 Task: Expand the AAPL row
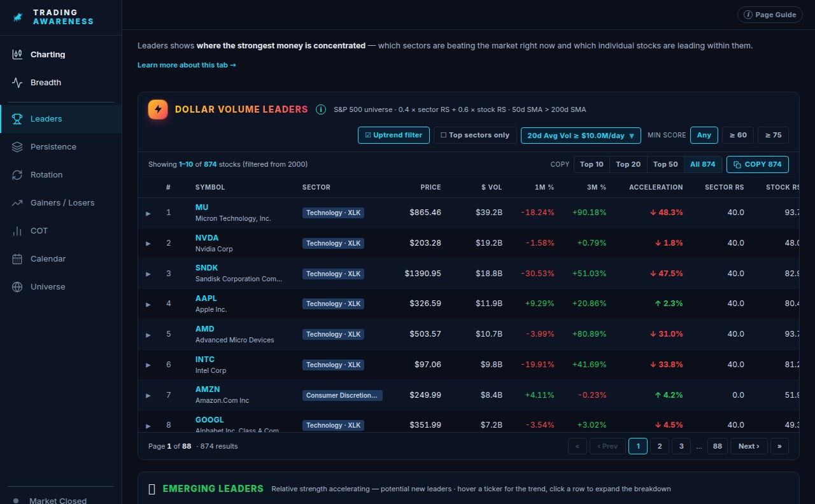coord(148,304)
